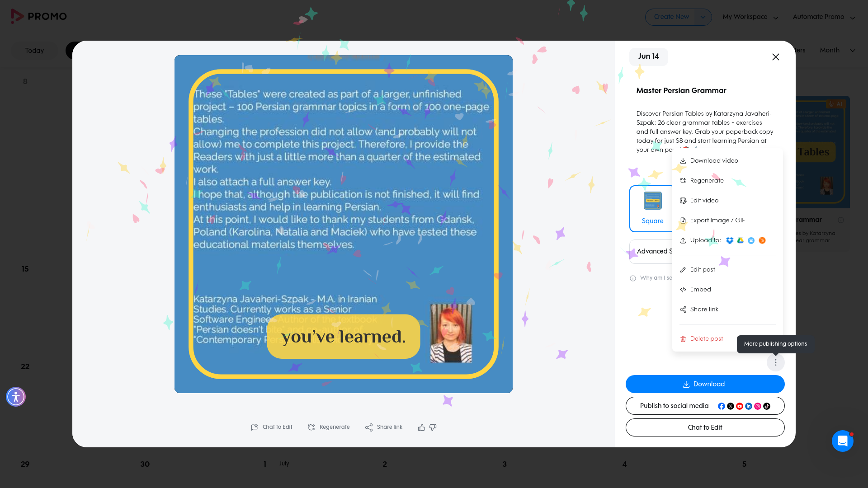Click calendar day 30
Viewport: 868px width, 488px height.
pos(145,464)
